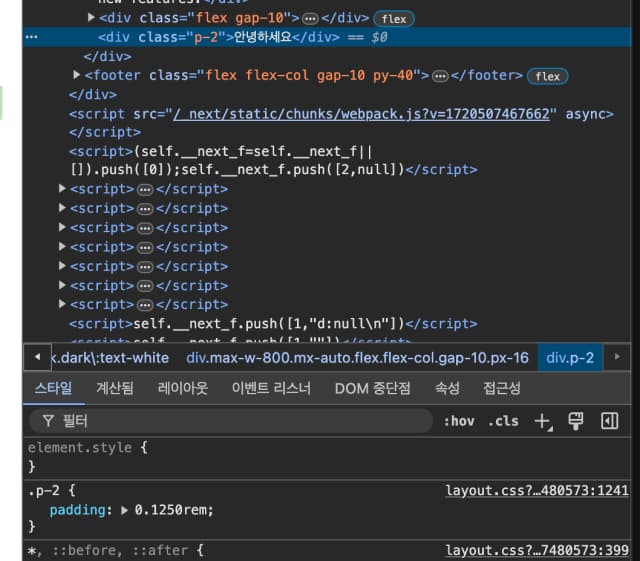Expand the div flex gap-10 node

pos(91,18)
